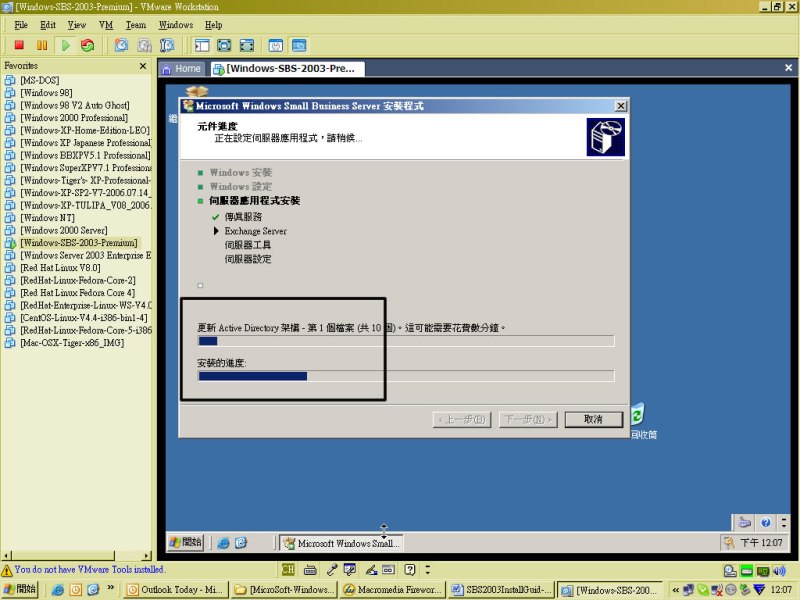
Task: Select [Red Hat Linux V8.0] in Favorites
Action: (60, 268)
